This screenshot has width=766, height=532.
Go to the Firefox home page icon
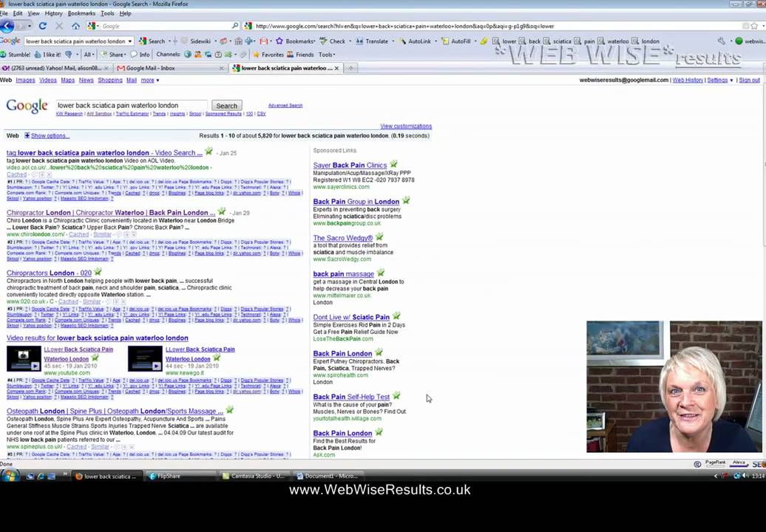point(75,26)
